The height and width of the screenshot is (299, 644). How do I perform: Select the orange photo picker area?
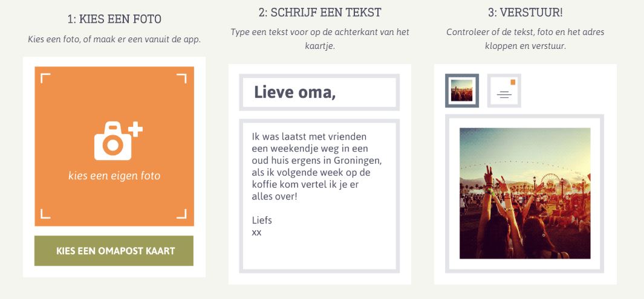pyautogui.click(x=114, y=146)
